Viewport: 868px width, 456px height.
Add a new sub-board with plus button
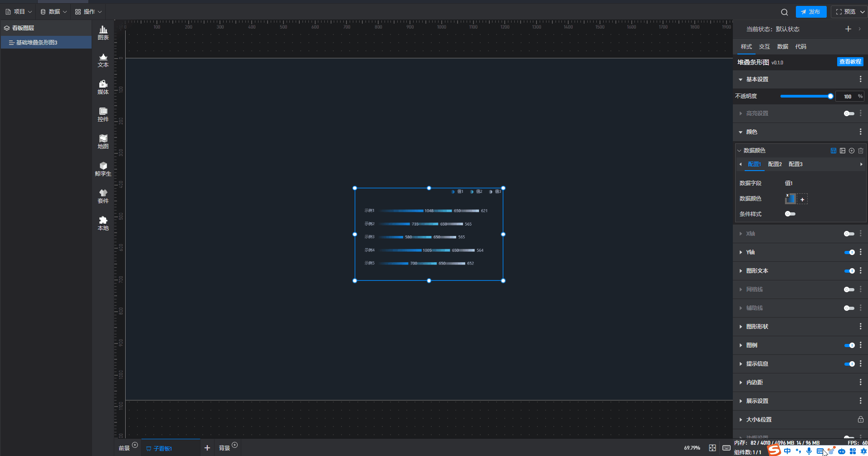tap(207, 448)
